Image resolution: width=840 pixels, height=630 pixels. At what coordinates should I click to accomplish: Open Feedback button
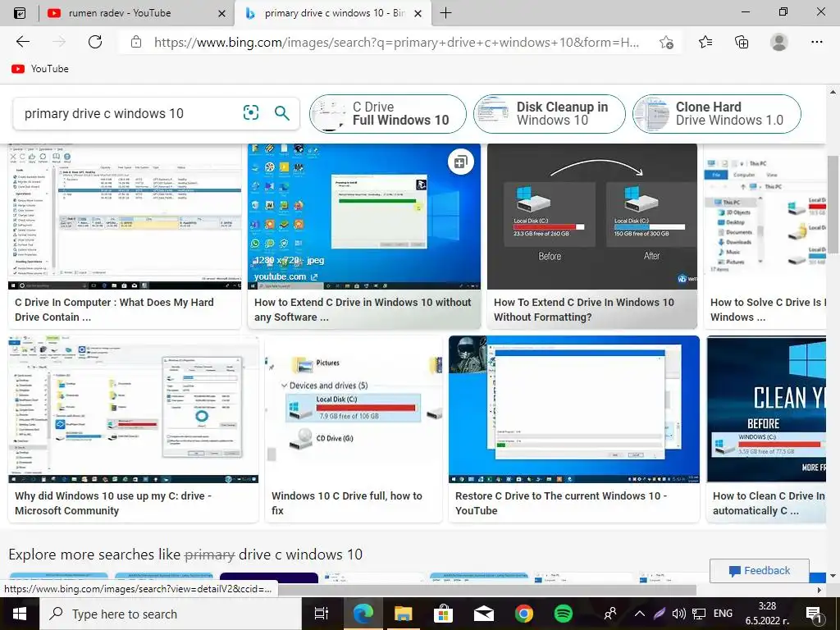pos(759,571)
